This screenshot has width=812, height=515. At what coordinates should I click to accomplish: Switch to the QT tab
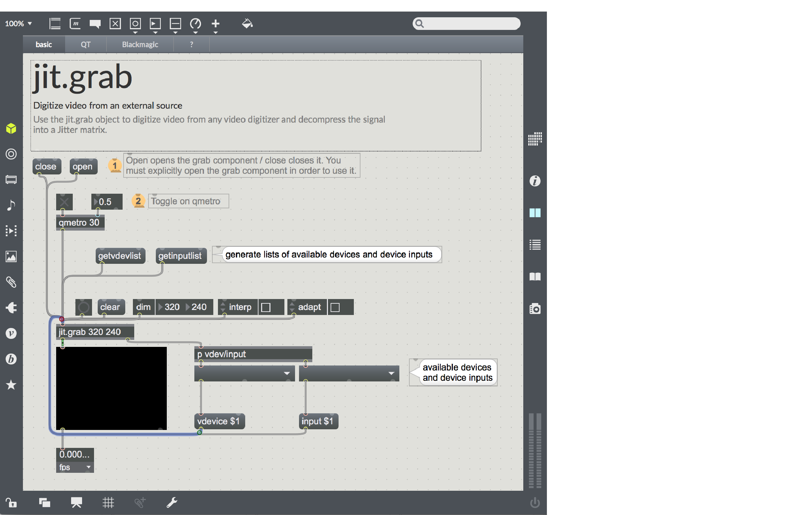coord(86,45)
